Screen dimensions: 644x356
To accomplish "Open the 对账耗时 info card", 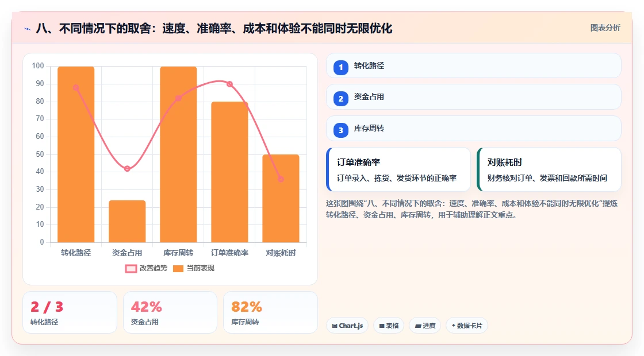I will 549,169.
